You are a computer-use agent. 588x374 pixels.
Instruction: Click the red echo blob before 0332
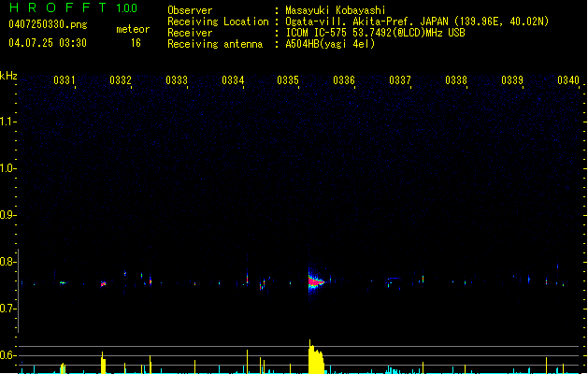coord(103,284)
